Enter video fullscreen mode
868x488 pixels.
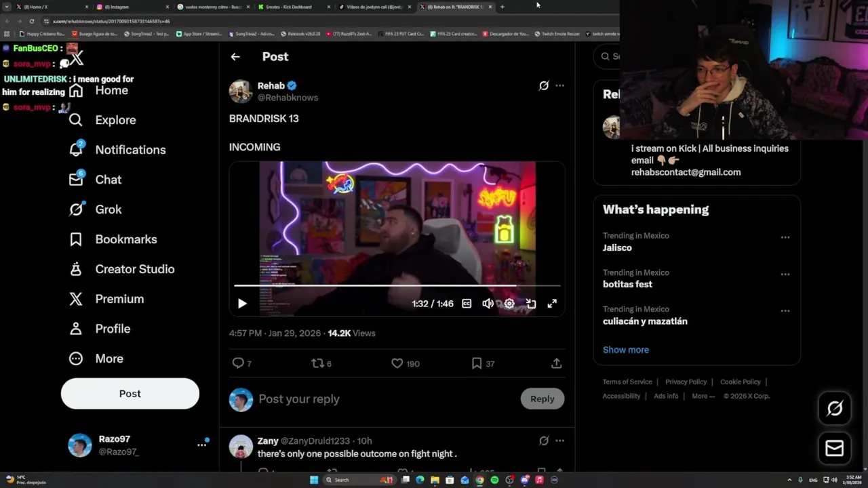tap(552, 304)
